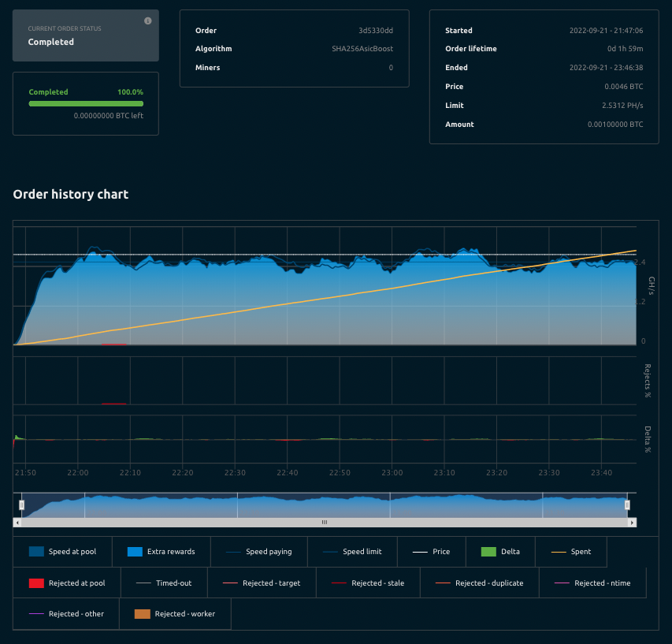Click the left scroll arrow of chart scrollbar
The image size is (672, 644).
click(x=17, y=522)
